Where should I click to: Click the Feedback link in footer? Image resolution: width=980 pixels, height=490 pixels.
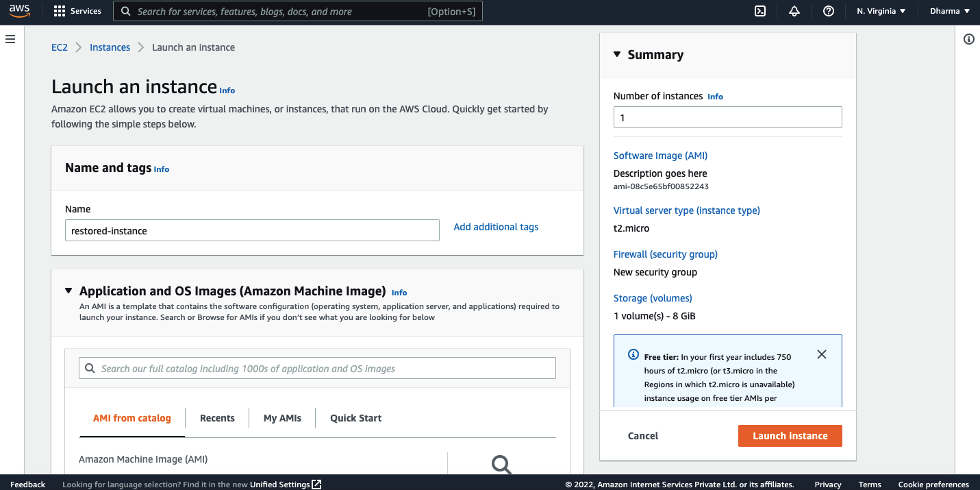28,485
